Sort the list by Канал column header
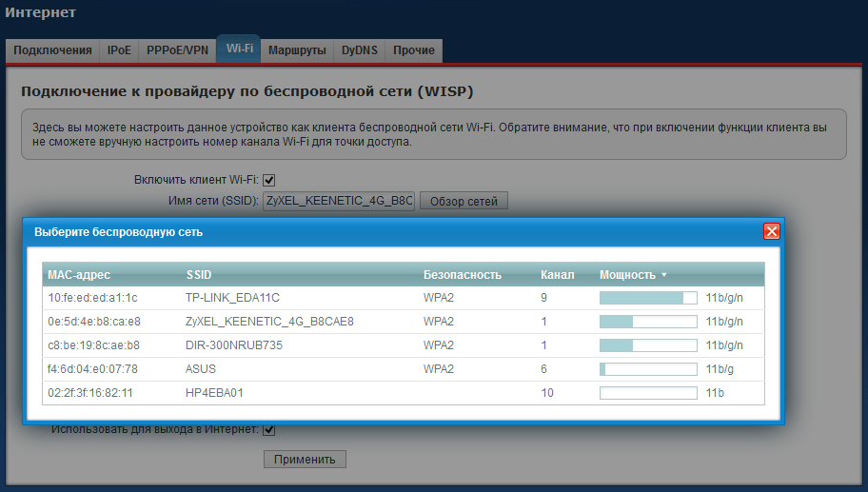868x492 pixels. pos(557,275)
